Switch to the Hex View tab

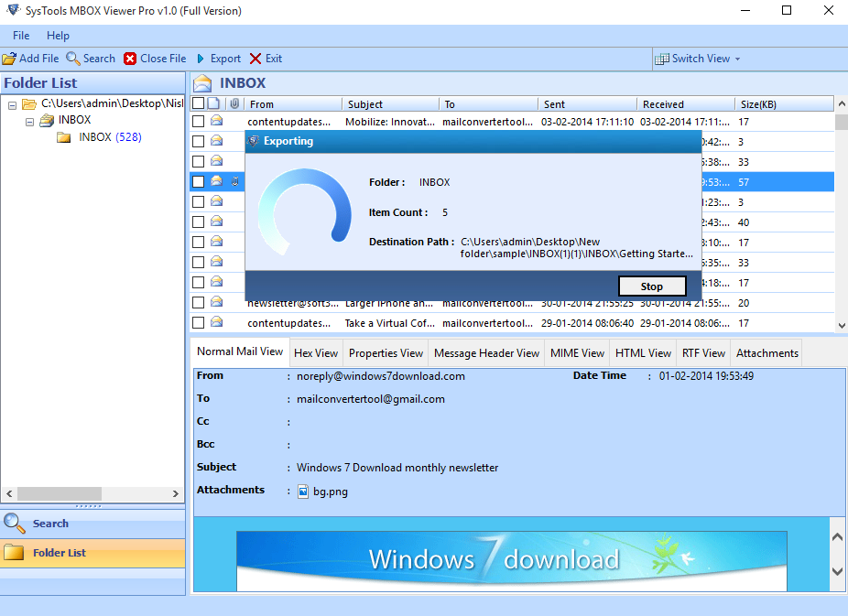316,353
